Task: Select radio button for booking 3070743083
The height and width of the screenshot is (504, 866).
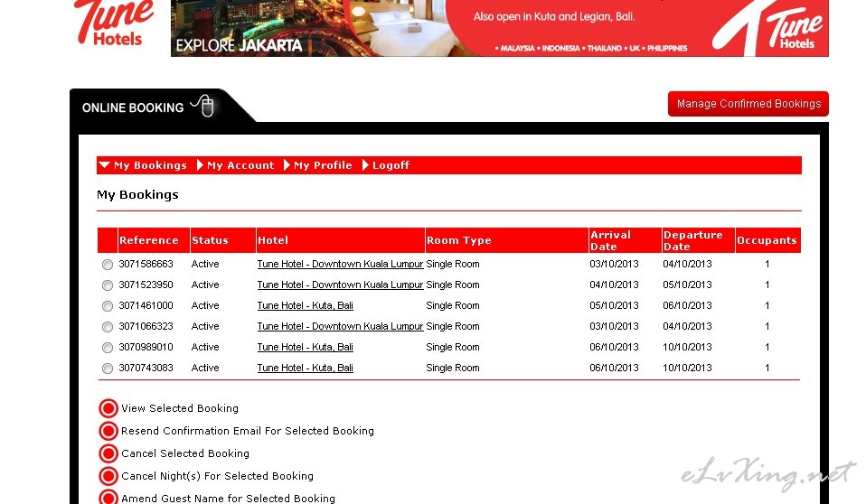Action: coord(108,369)
